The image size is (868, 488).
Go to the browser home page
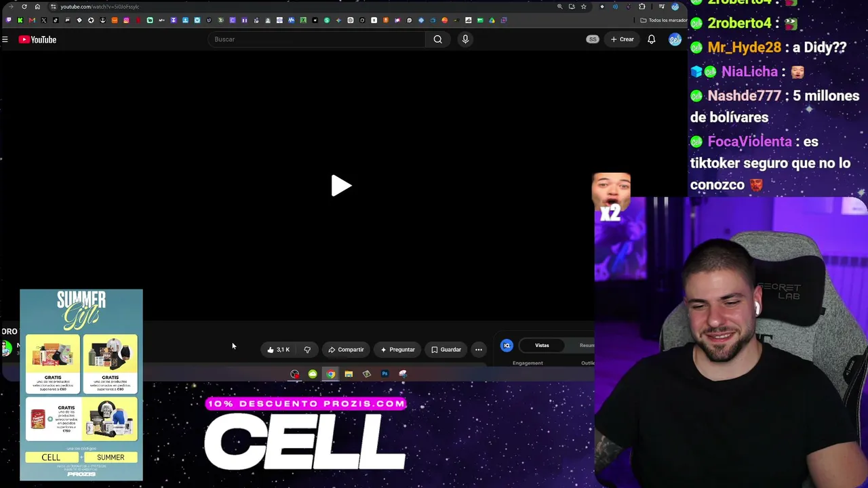pyautogui.click(x=37, y=7)
